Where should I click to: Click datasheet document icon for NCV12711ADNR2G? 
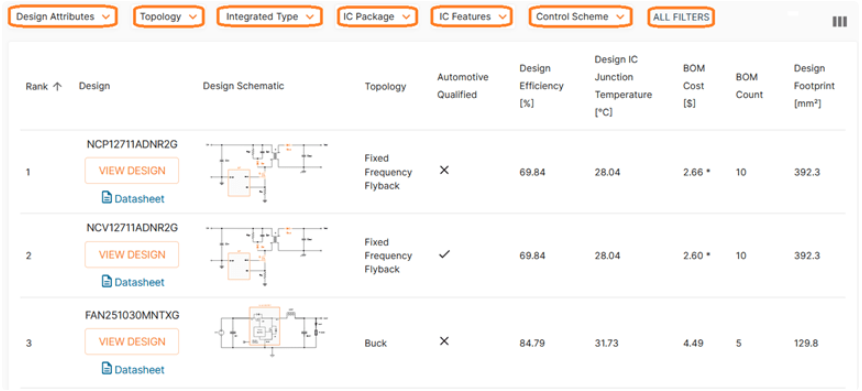click(x=107, y=281)
